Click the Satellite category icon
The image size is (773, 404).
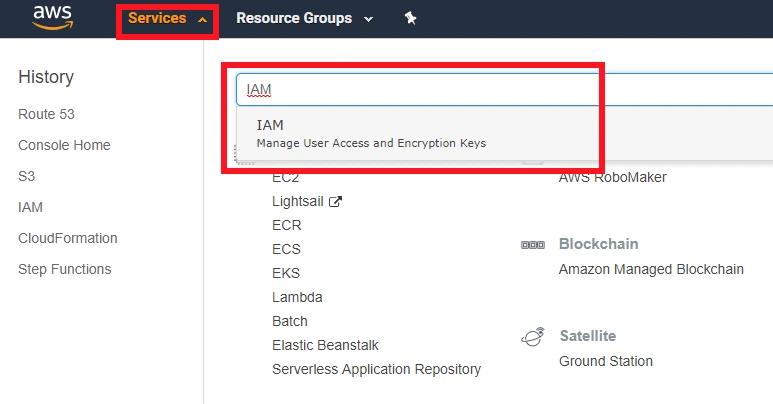coord(533,337)
